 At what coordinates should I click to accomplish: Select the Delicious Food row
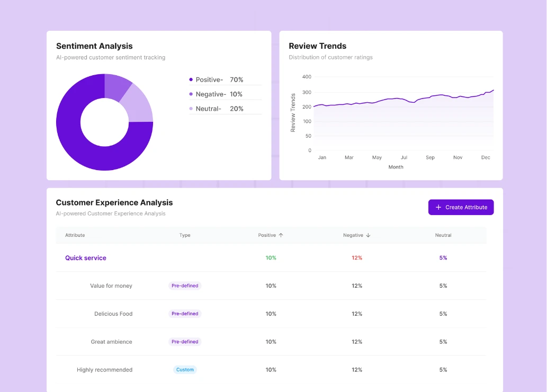coord(271,314)
